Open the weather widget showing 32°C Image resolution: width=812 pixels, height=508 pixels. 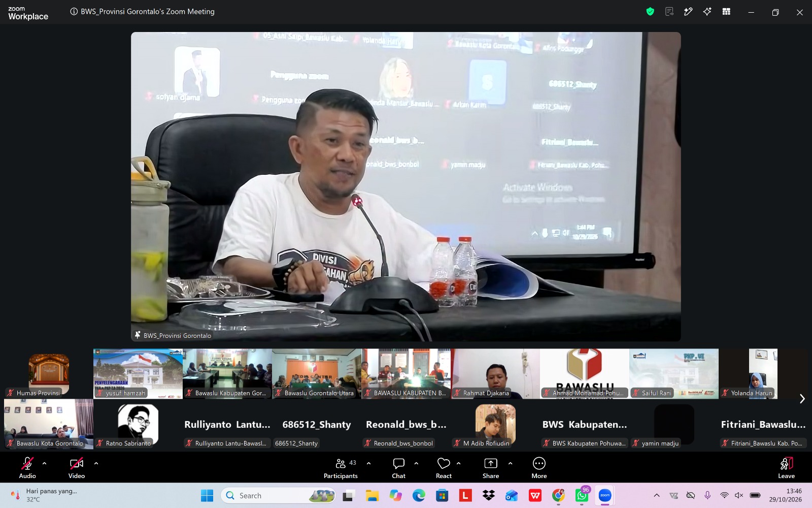tap(44, 495)
